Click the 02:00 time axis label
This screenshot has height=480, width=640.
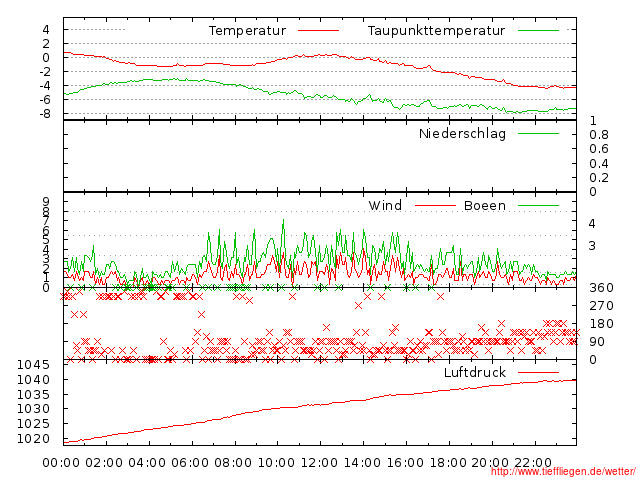click(x=104, y=463)
